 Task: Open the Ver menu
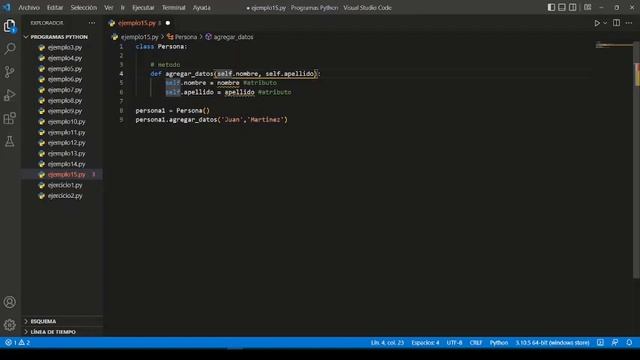tap(109, 7)
